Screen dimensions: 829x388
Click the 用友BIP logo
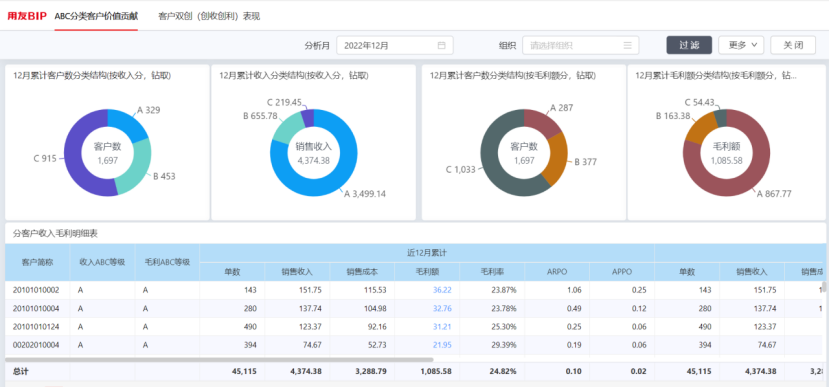click(27, 16)
